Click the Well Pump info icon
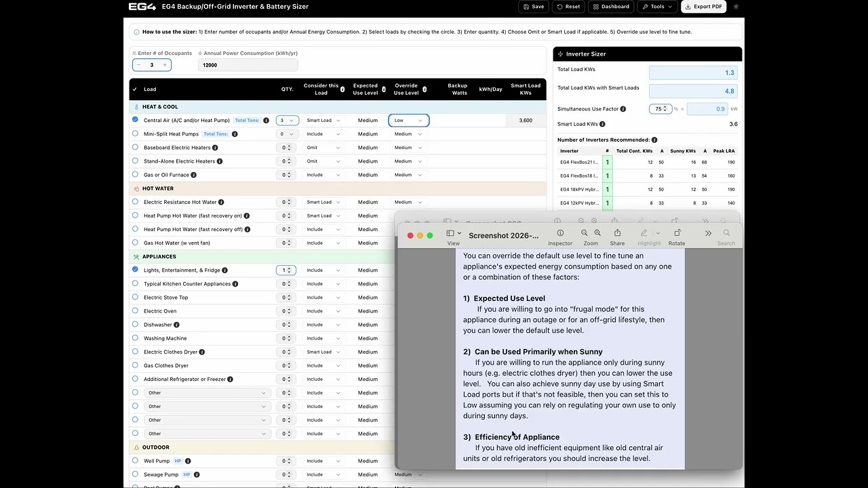Viewport: 868px width, 488px height. coord(188,461)
